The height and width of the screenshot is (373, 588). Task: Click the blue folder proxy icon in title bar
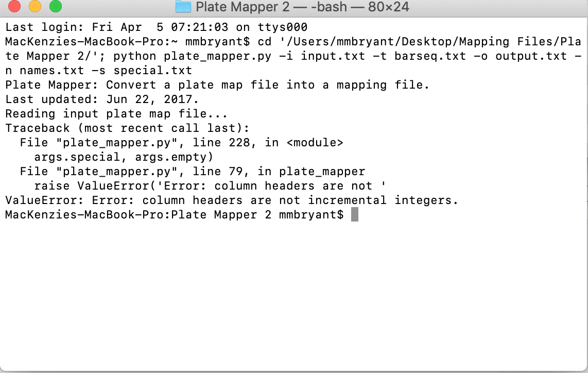pos(183,7)
